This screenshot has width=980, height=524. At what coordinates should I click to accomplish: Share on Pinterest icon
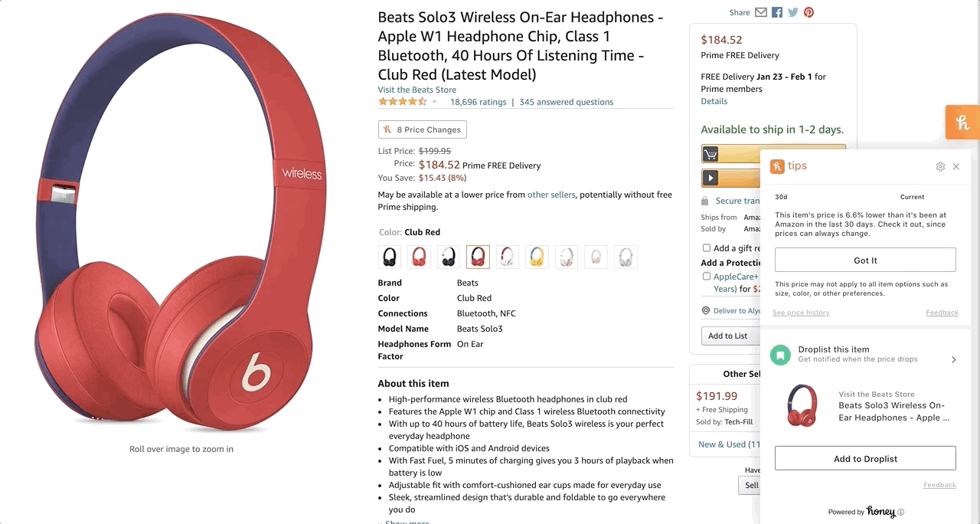point(808,12)
